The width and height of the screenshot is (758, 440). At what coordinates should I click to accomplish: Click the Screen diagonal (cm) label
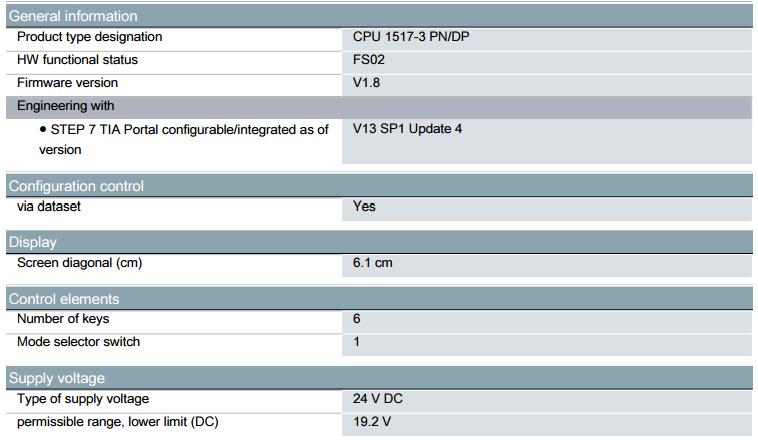(80, 263)
